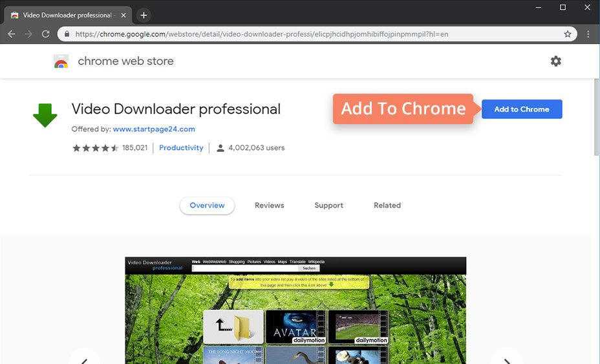This screenshot has height=364, width=600.
Task: Open a new tab with plus button
Action: click(x=144, y=16)
